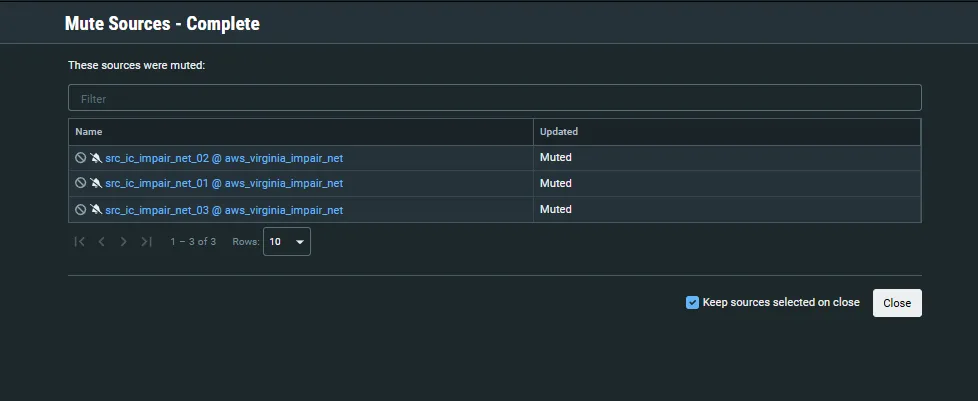This screenshot has height=401, width=978.
Task: Click muted bell icon for src_ic_impair_net_01
Action: (95, 183)
